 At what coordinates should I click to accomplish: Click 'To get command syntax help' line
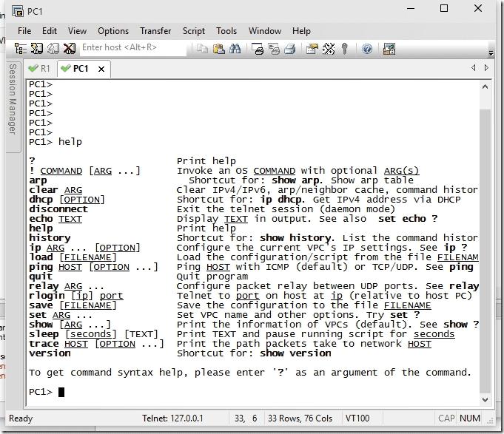[x=249, y=373]
